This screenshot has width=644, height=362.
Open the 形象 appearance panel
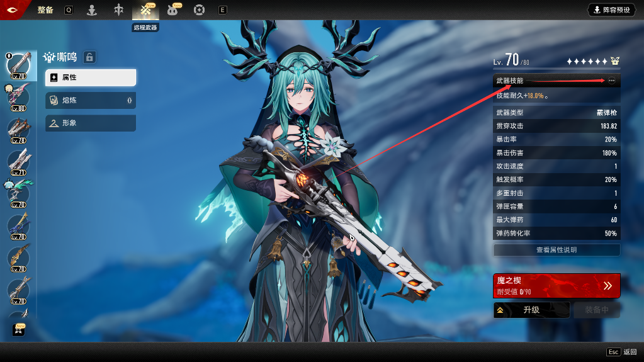[x=91, y=123]
